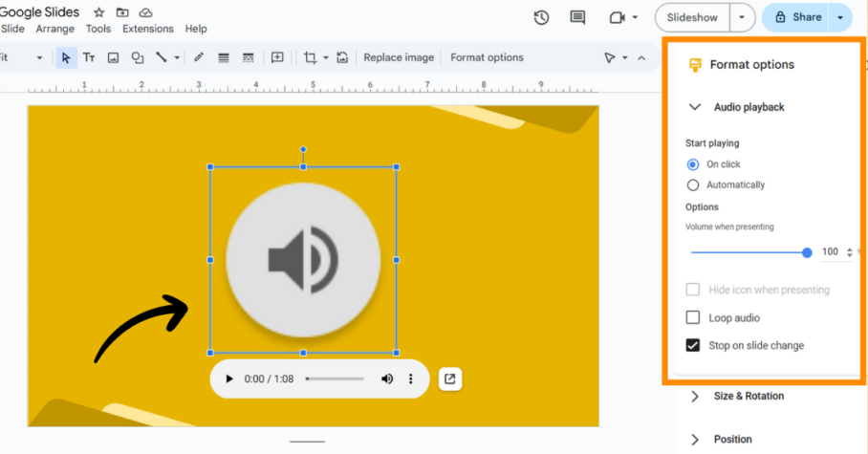The width and height of the screenshot is (868, 454).
Task: Open the Arrange menu
Action: point(54,29)
